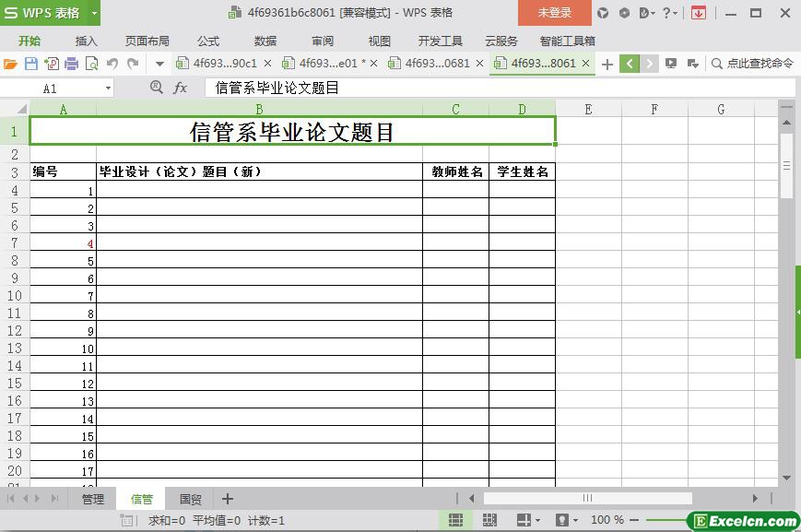Viewport: 801px width, 532px height.
Task: Select column B header
Action: (260, 109)
